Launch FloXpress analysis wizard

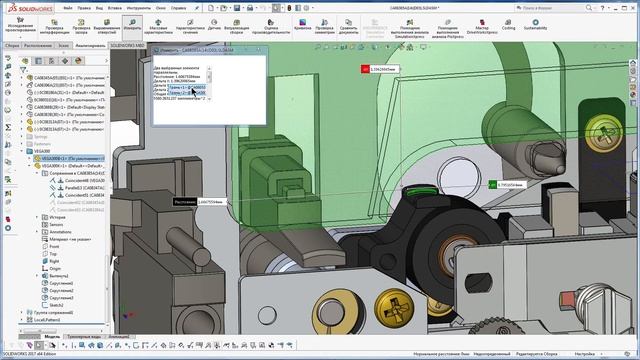tap(447, 29)
